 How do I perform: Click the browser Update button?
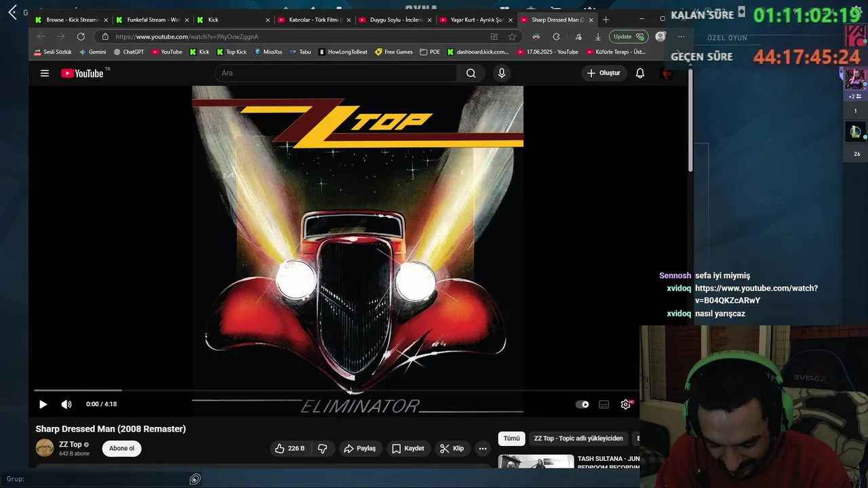[x=629, y=37]
